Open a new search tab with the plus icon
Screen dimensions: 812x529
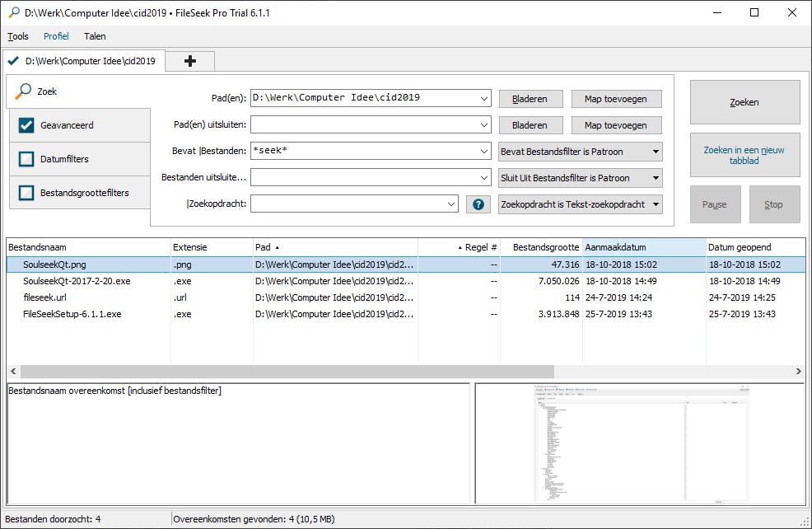pyautogui.click(x=190, y=60)
